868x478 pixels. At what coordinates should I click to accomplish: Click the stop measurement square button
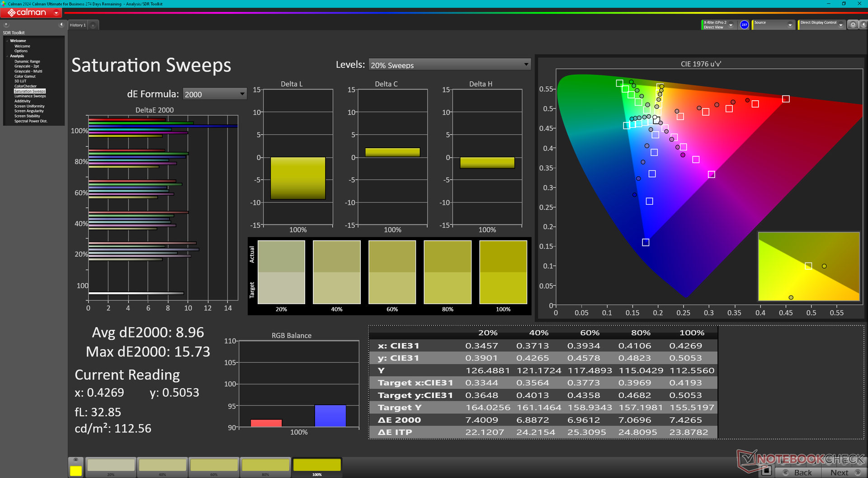pos(766,471)
